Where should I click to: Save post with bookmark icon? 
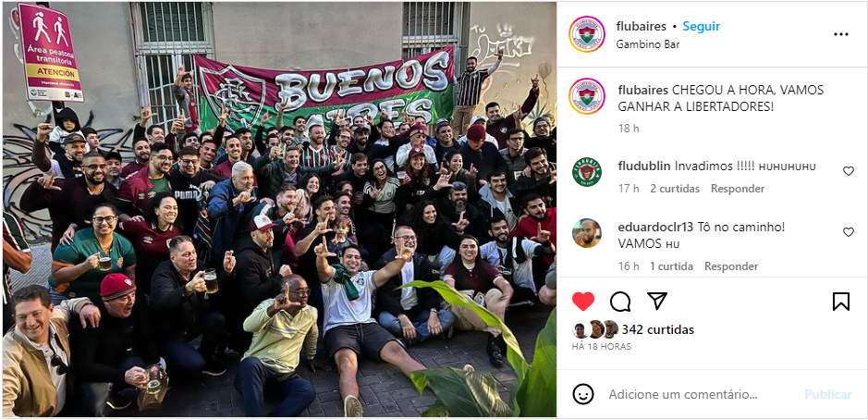[x=841, y=302]
